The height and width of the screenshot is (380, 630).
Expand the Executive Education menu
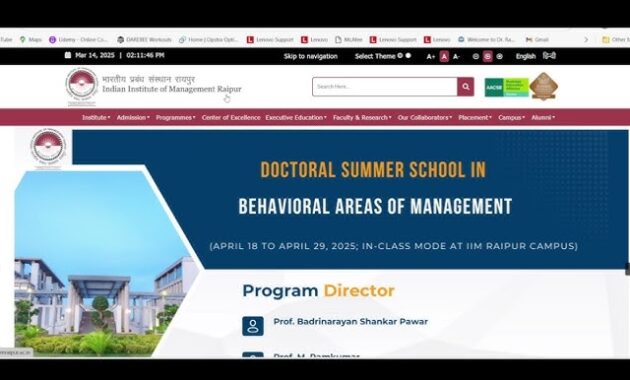296,118
